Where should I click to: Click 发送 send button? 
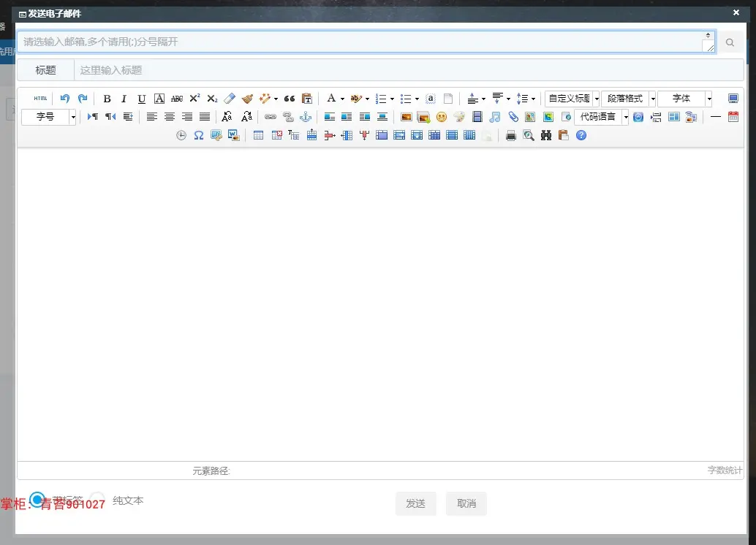pyautogui.click(x=415, y=503)
